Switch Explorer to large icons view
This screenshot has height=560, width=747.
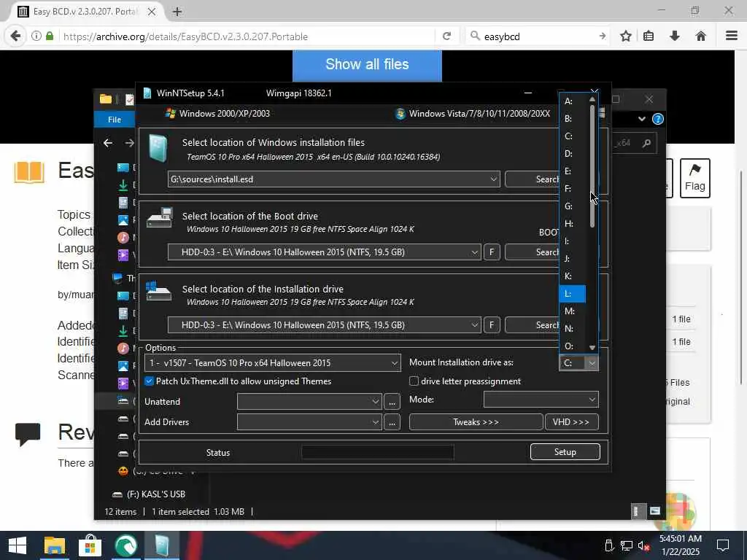pos(655,511)
